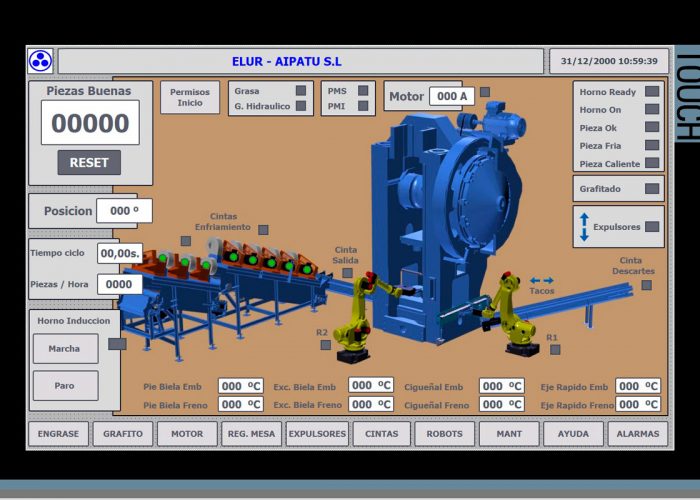Image resolution: width=700 pixels, height=500 pixels.
Task: Click the Cinta Descartes conveyor indicator square
Action: pyautogui.click(x=646, y=285)
